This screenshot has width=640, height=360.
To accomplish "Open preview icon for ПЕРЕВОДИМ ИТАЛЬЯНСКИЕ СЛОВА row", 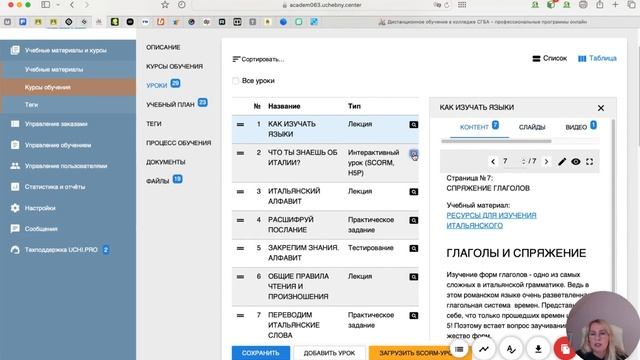I will (x=413, y=316).
